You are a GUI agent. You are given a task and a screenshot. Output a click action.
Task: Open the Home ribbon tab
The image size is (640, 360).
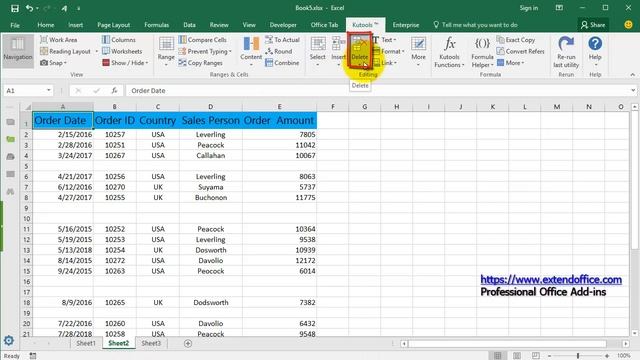46,25
